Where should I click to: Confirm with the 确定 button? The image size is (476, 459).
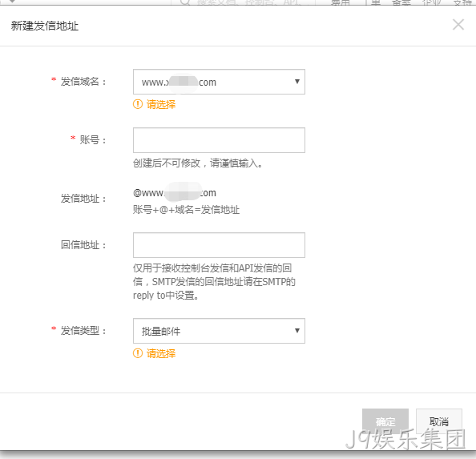[x=385, y=421]
